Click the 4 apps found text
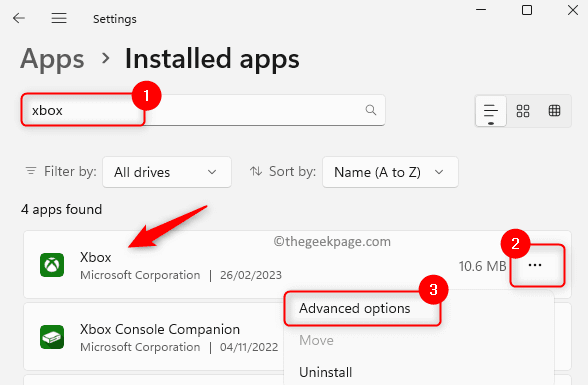 62,209
